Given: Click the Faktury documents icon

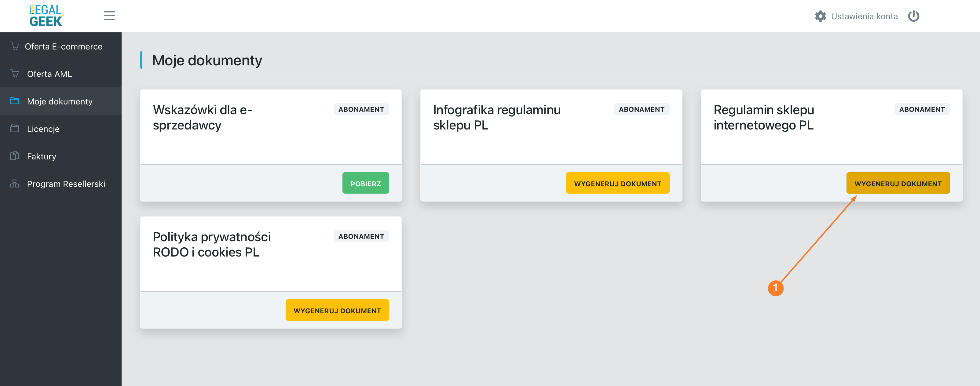Looking at the screenshot, I should (x=15, y=156).
